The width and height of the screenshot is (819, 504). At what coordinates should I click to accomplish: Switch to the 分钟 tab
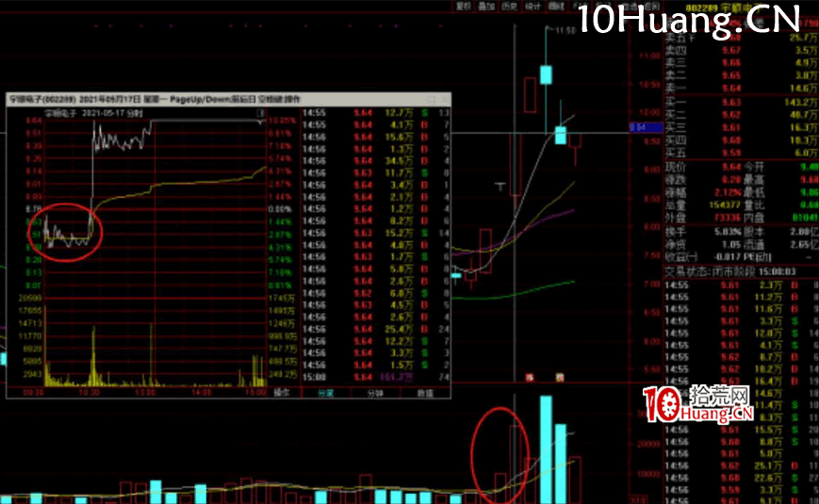[x=374, y=394]
